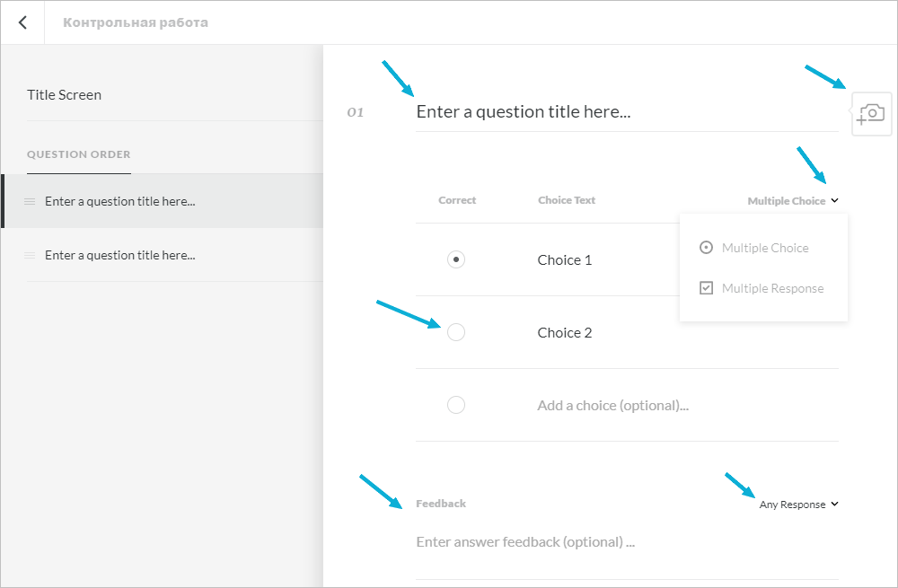The image size is (898, 588).
Task: Open the Any Response feedback dropdown
Action: pos(798,505)
